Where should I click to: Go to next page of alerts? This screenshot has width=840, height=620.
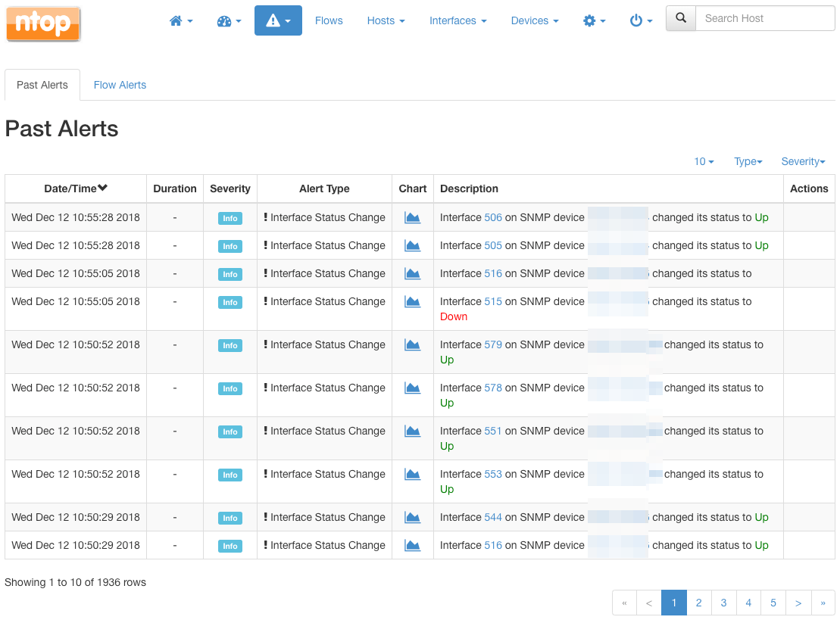pos(798,603)
